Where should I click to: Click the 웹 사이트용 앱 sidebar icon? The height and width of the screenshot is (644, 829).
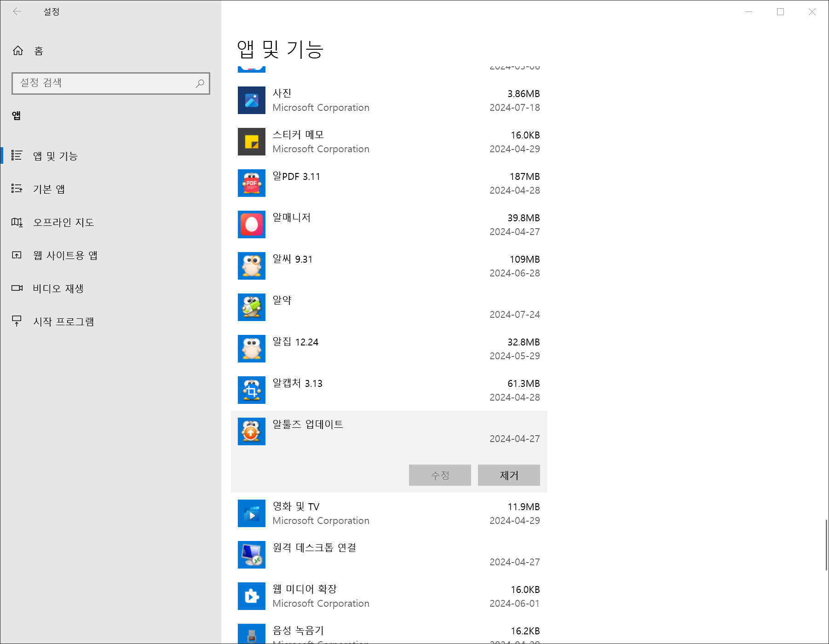17,255
